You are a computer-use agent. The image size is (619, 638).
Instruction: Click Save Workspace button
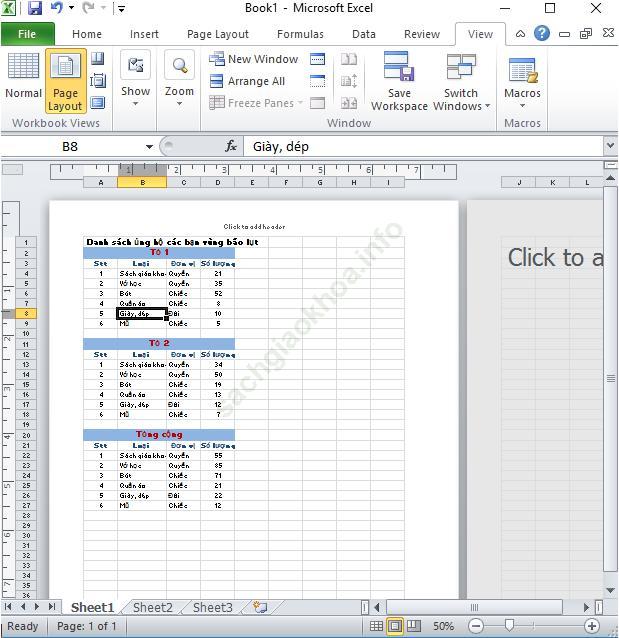(399, 81)
